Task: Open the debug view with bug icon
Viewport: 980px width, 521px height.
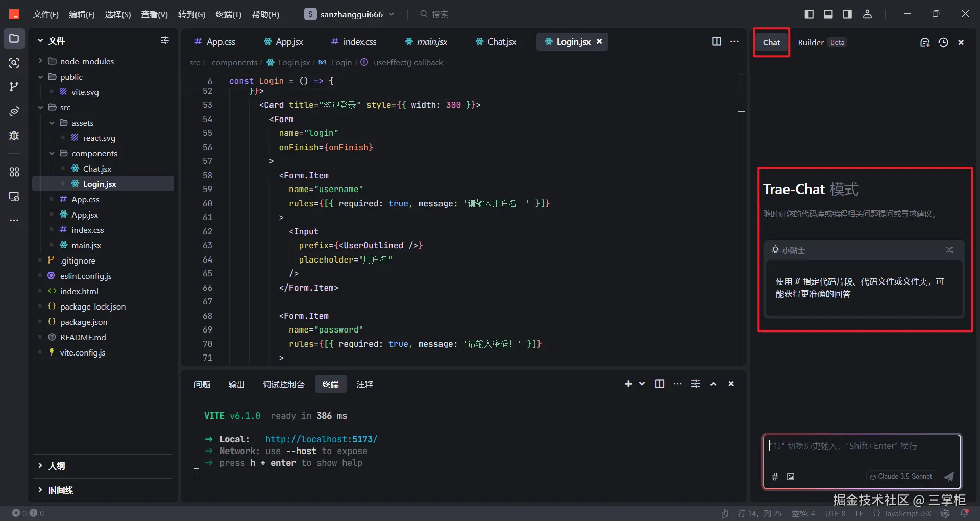Action: (14, 135)
